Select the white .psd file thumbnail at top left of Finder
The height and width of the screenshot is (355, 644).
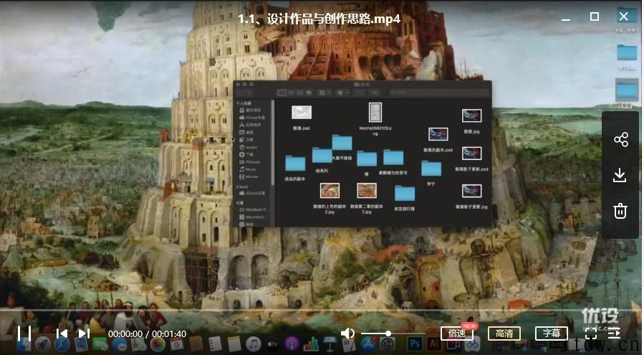[302, 113]
